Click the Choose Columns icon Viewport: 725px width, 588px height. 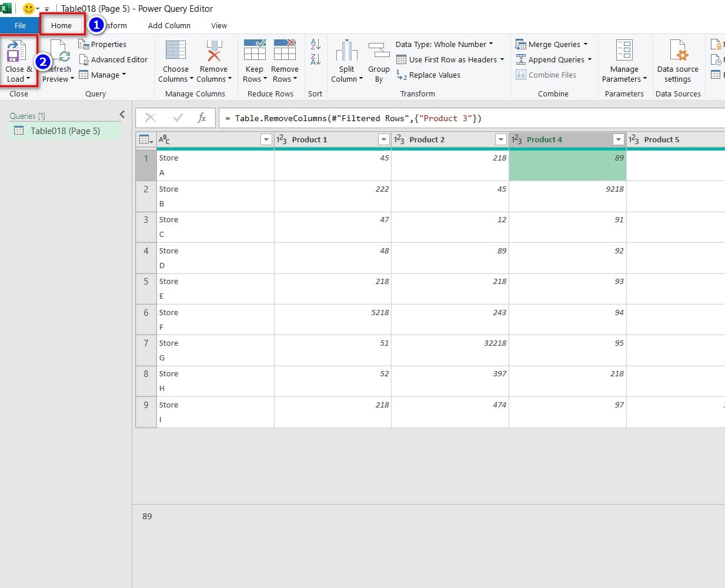point(176,51)
